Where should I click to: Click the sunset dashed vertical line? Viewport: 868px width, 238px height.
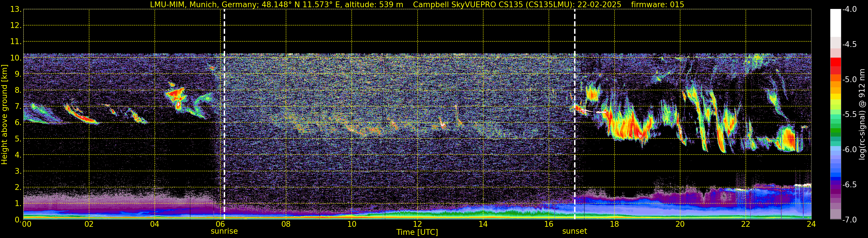tap(575, 114)
